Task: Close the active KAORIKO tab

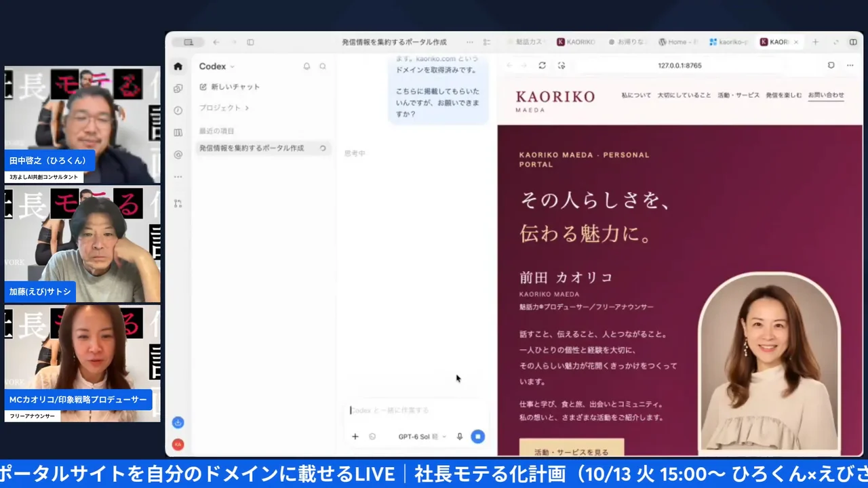Action: click(x=795, y=42)
